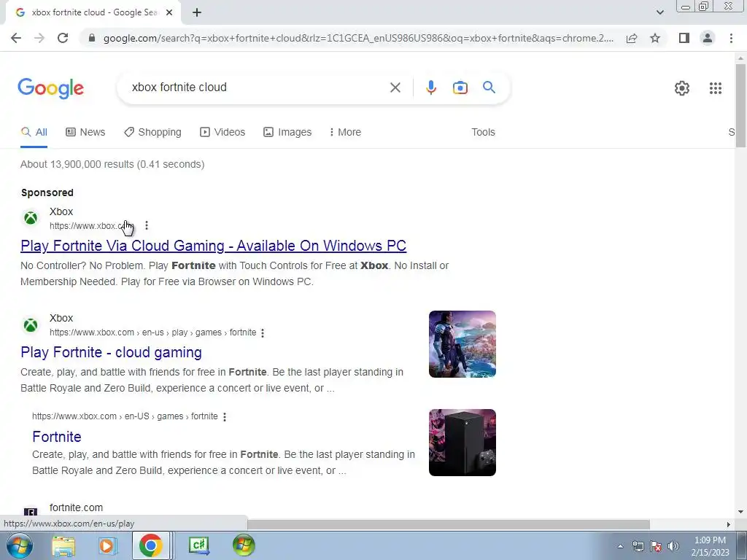The height and width of the screenshot is (560, 747).
Task: Open Google quick settings gear
Action: (682, 88)
